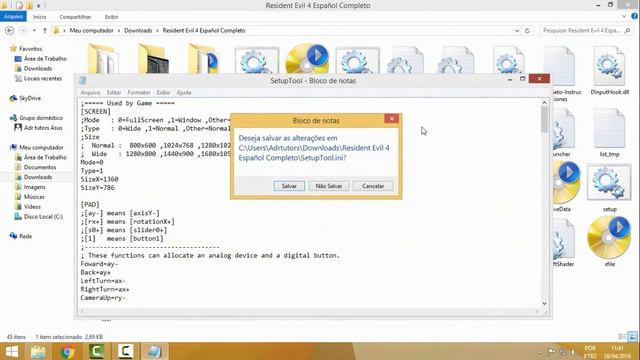The height and width of the screenshot is (360, 640).
Task: Open the Notepad taskbar icon
Action: coord(154,351)
